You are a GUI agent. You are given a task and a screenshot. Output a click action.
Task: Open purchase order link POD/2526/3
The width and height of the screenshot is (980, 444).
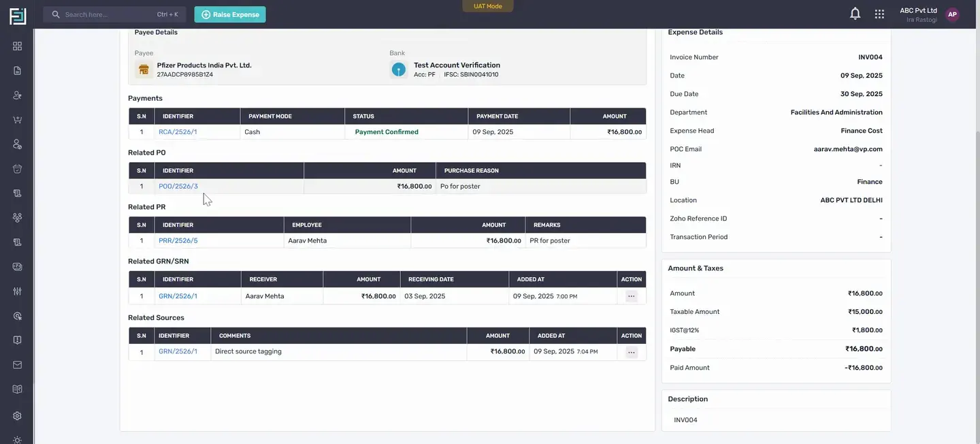coord(178,187)
